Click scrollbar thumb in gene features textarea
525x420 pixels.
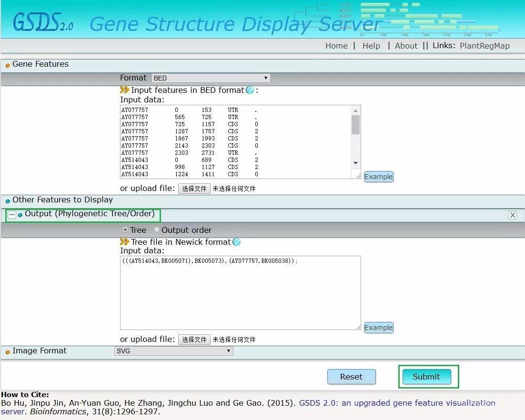(x=355, y=124)
